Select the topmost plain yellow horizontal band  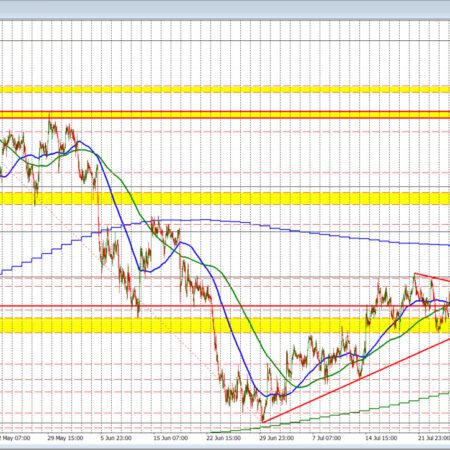tap(225, 89)
